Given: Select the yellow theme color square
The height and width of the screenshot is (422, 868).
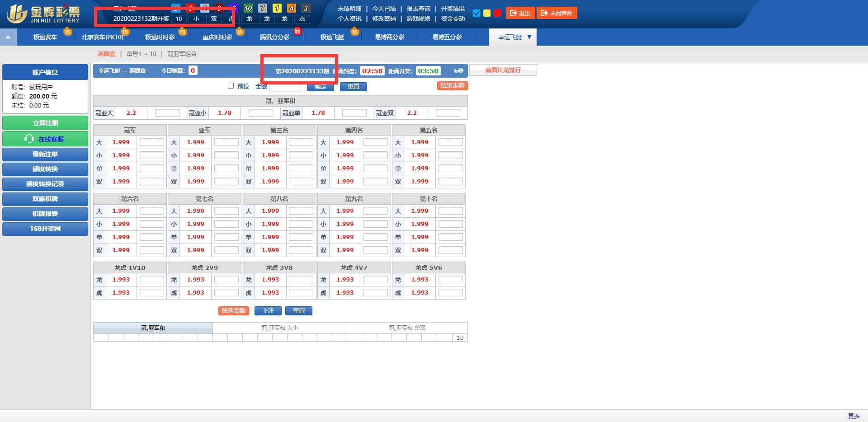Looking at the screenshot, I should (x=487, y=13).
